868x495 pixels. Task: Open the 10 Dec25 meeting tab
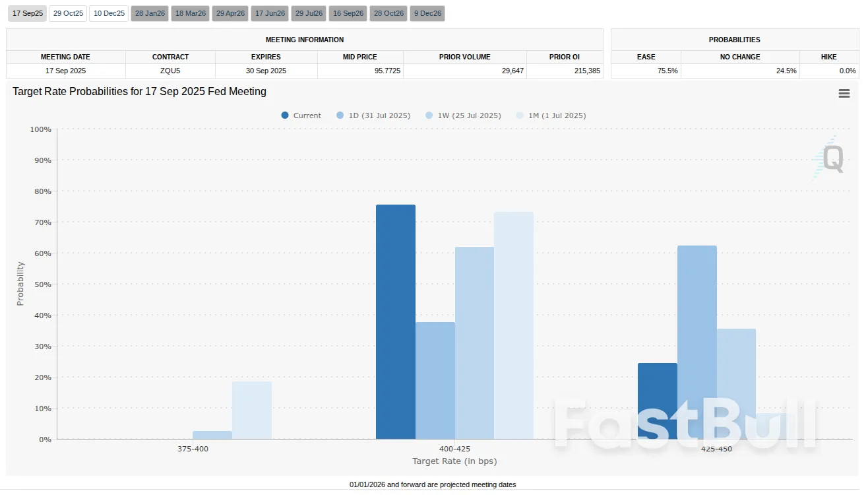pyautogui.click(x=109, y=13)
